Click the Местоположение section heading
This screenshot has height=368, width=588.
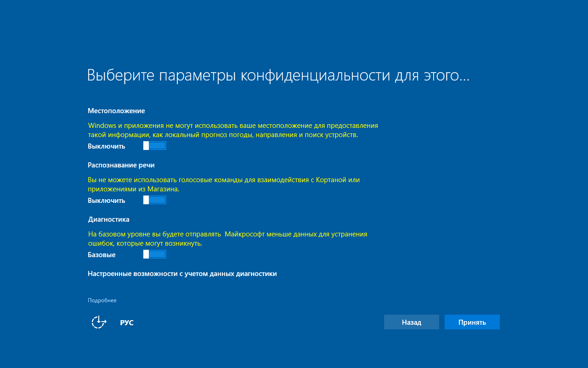pyautogui.click(x=116, y=110)
